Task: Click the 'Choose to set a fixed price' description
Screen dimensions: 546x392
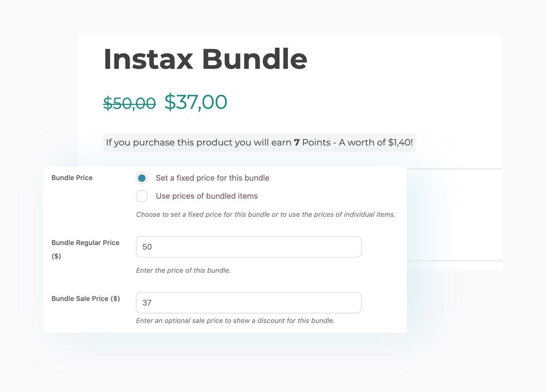Action: pos(266,215)
